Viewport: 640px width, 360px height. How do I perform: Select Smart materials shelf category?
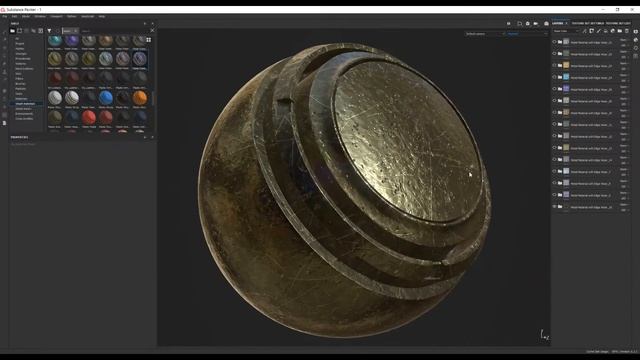(25, 104)
